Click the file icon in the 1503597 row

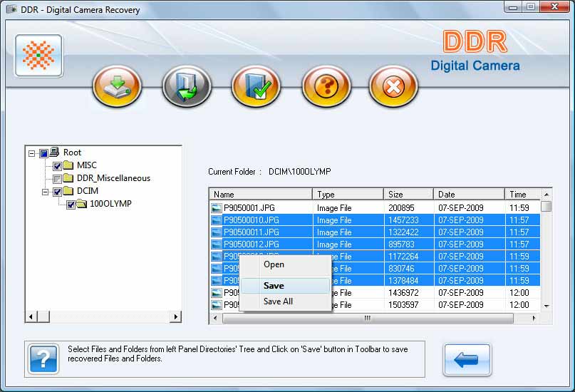tap(217, 305)
